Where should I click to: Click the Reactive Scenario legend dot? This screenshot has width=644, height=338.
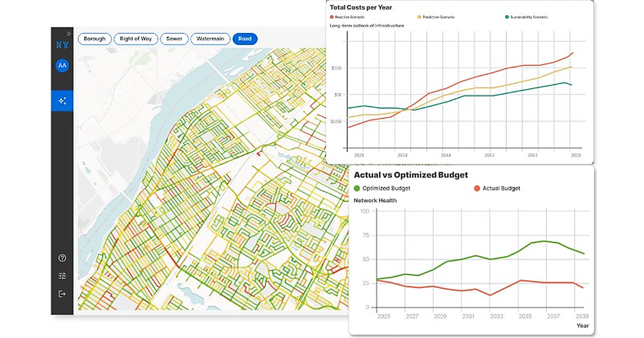click(x=332, y=17)
